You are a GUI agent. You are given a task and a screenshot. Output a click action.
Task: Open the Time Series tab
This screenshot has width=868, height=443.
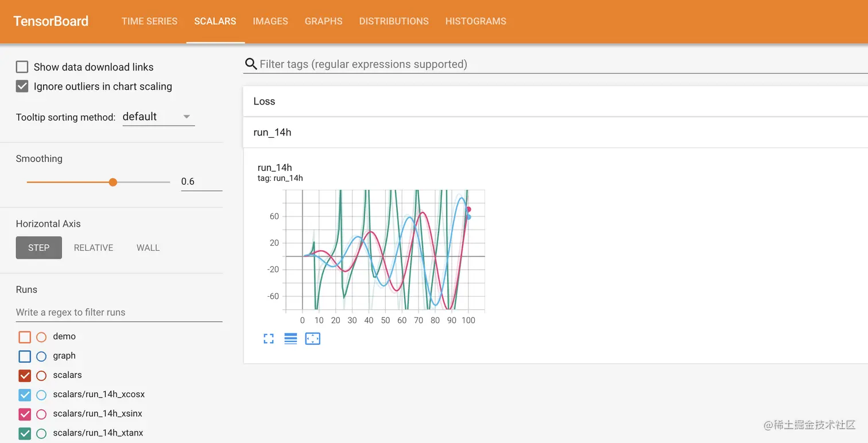(x=149, y=21)
